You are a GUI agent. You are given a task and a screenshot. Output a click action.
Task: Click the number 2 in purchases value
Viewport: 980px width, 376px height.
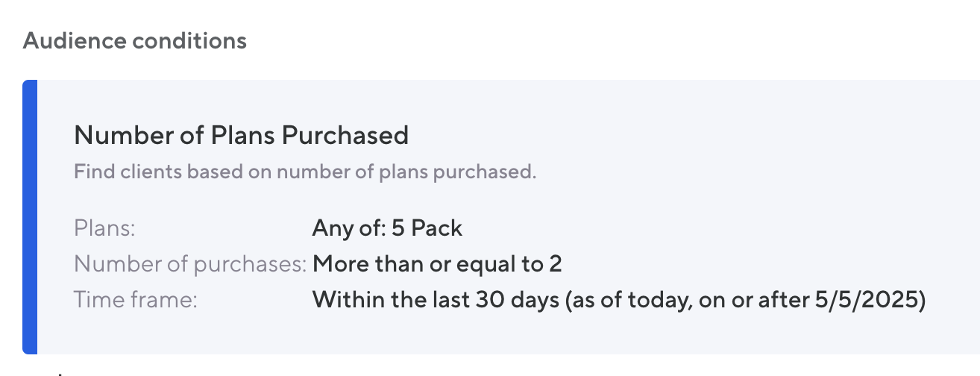(x=556, y=263)
